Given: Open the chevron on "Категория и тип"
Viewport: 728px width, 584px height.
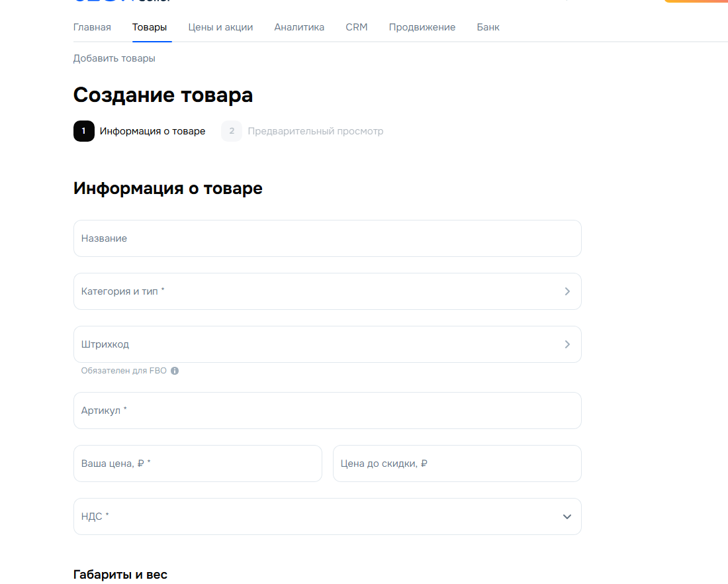Looking at the screenshot, I should coord(567,291).
